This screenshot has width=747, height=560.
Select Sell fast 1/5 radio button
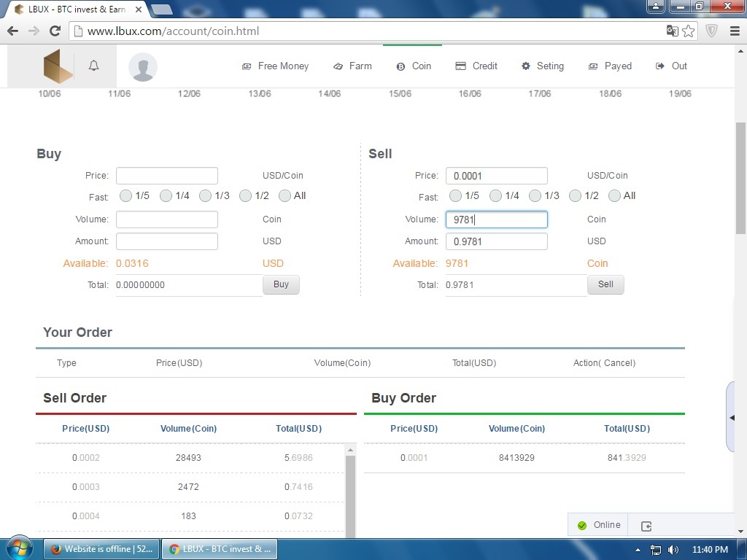455,195
